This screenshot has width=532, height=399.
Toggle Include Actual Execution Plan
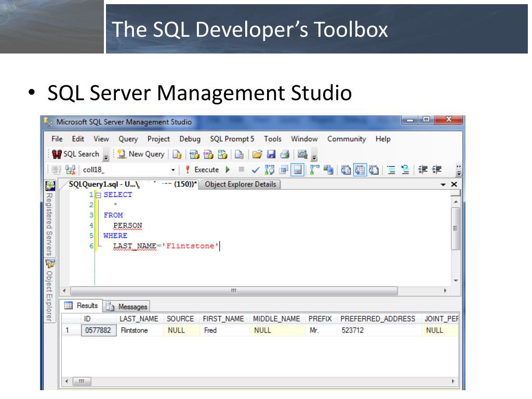coord(314,170)
